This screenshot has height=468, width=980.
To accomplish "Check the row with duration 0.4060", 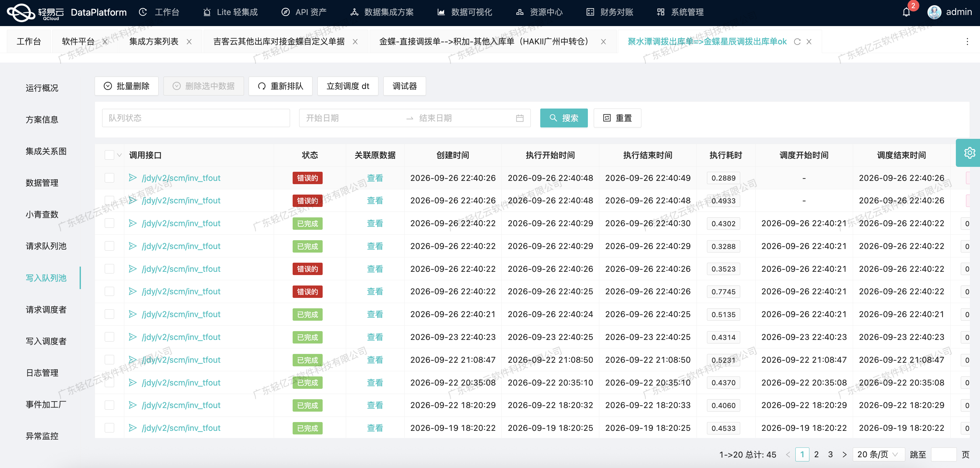I will (110, 405).
